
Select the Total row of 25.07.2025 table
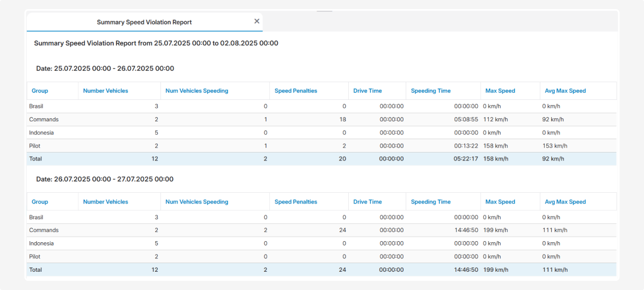pos(35,159)
